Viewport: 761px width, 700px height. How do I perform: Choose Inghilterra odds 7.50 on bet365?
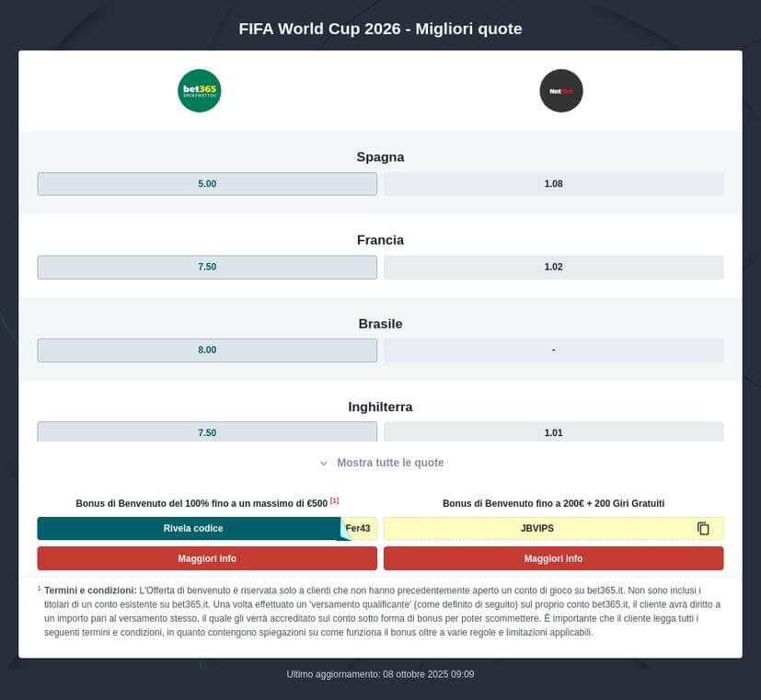pyautogui.click(x=207, y=432)
